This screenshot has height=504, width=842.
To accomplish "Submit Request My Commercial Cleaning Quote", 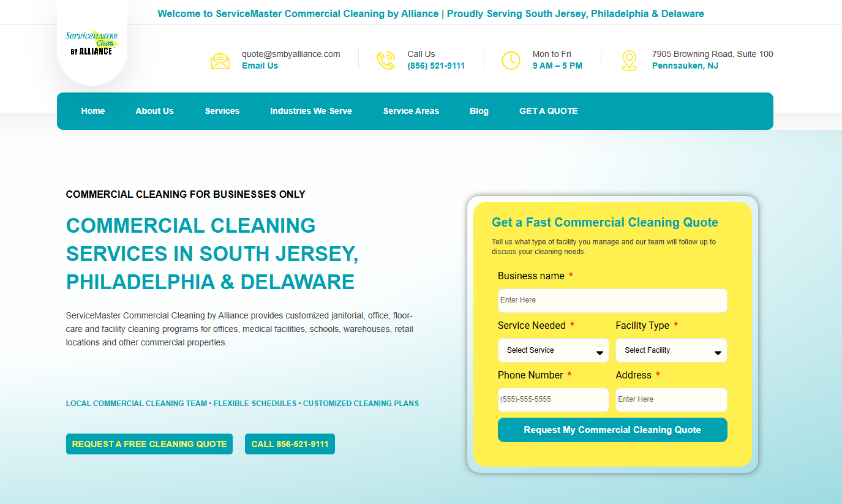I will (x=612, y=430).
